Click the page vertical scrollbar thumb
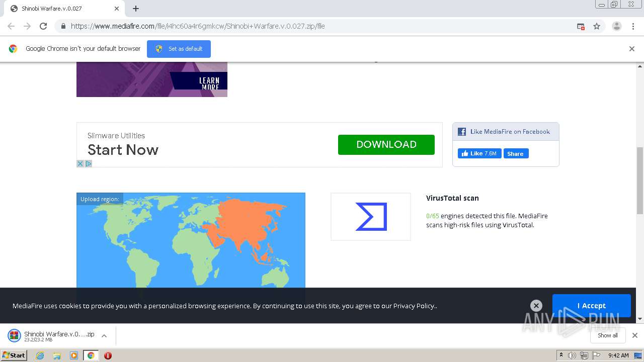This screenshot has width=644, height=362. 640,181
